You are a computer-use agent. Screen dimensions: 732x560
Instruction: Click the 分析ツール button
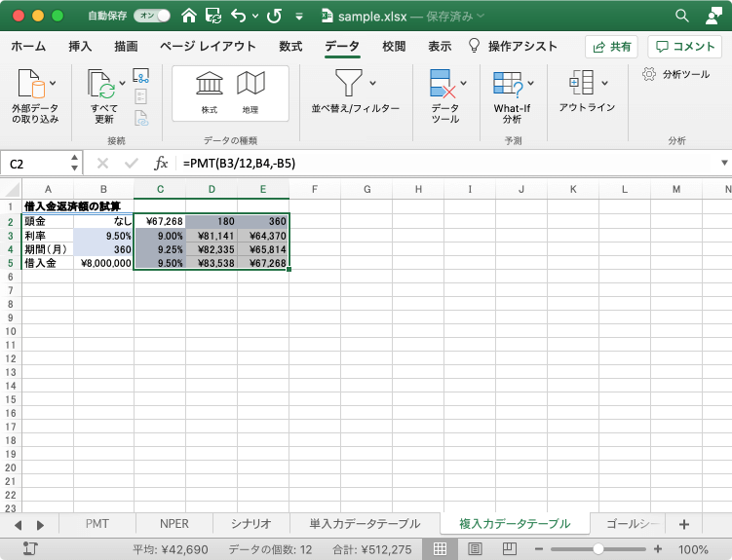coord(676,75)
